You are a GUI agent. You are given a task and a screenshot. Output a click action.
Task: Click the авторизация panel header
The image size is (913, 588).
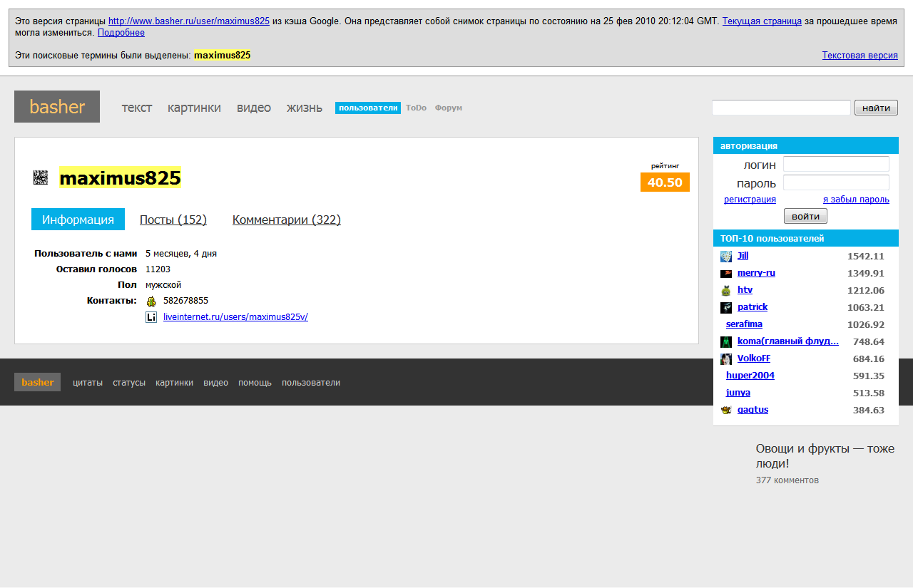pos(806,145)
